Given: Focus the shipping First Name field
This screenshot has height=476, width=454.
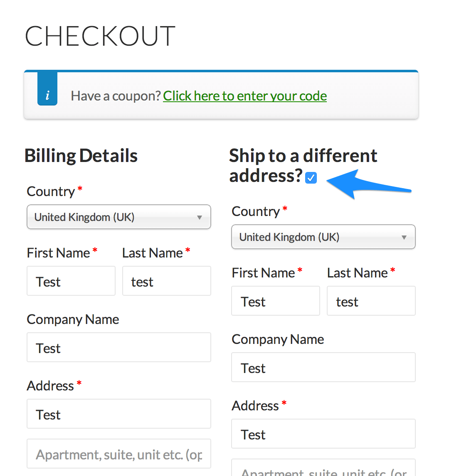Looking at the screenshot, I should (x=276, y=301).
